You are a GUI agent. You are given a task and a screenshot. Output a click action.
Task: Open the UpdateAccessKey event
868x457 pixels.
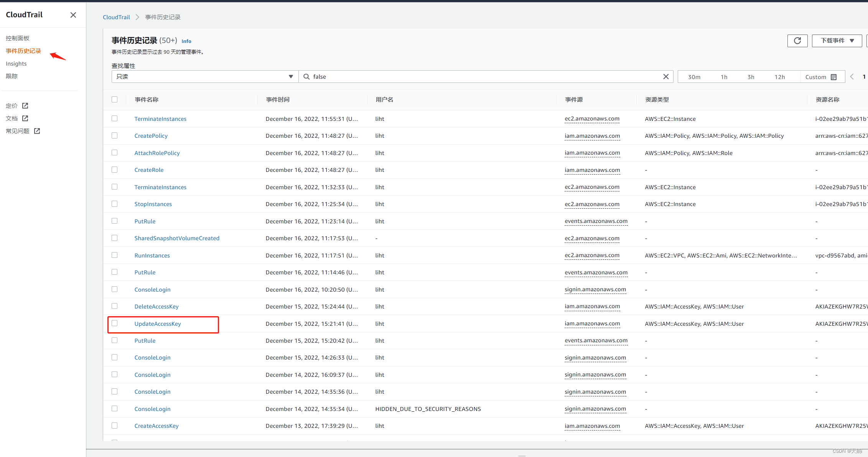[x=158, y=324]
